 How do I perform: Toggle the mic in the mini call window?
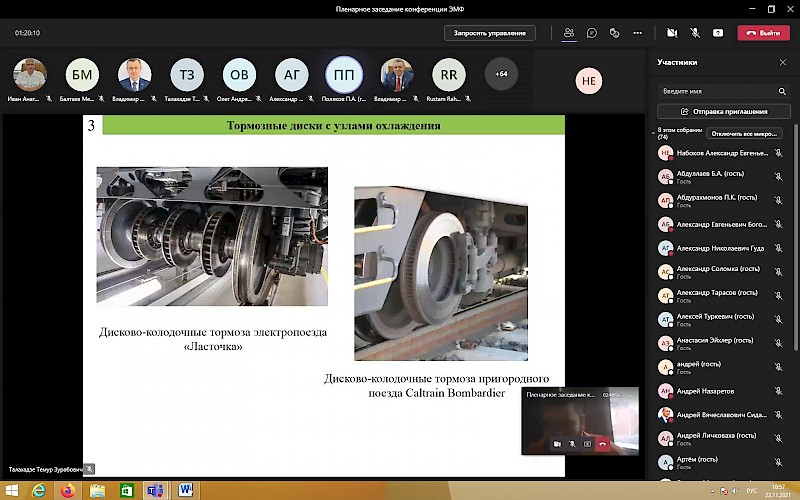(x=572, y=443)
